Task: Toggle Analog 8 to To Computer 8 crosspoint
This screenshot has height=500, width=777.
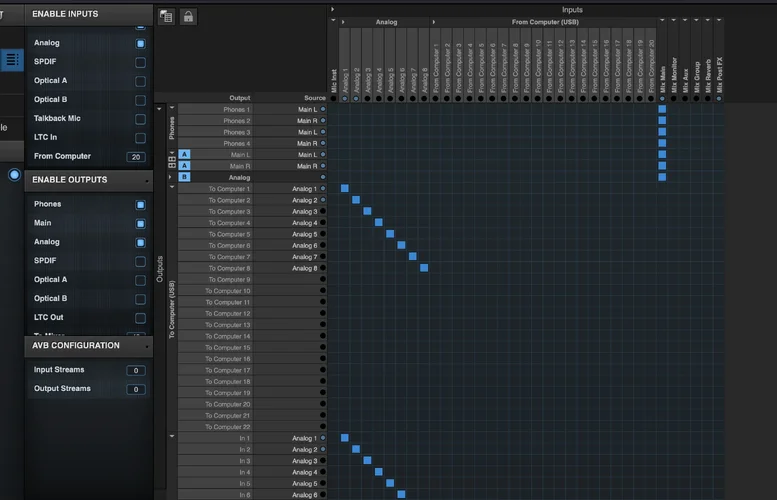Action: (424, 268)
